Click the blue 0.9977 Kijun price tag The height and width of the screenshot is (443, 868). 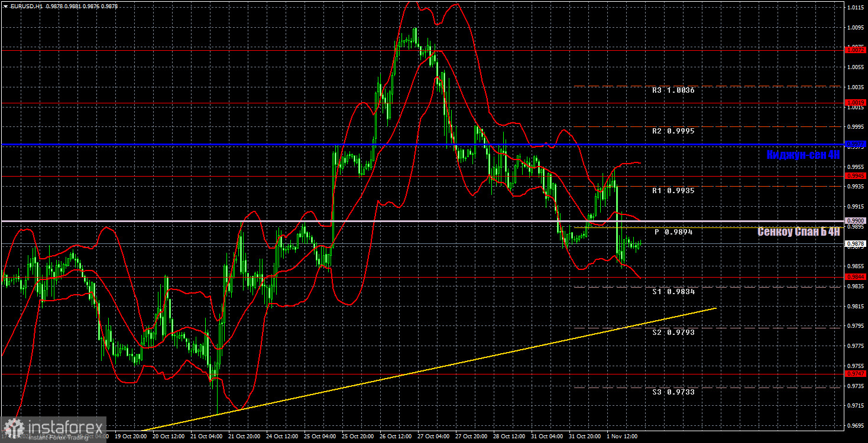(856, 144)
